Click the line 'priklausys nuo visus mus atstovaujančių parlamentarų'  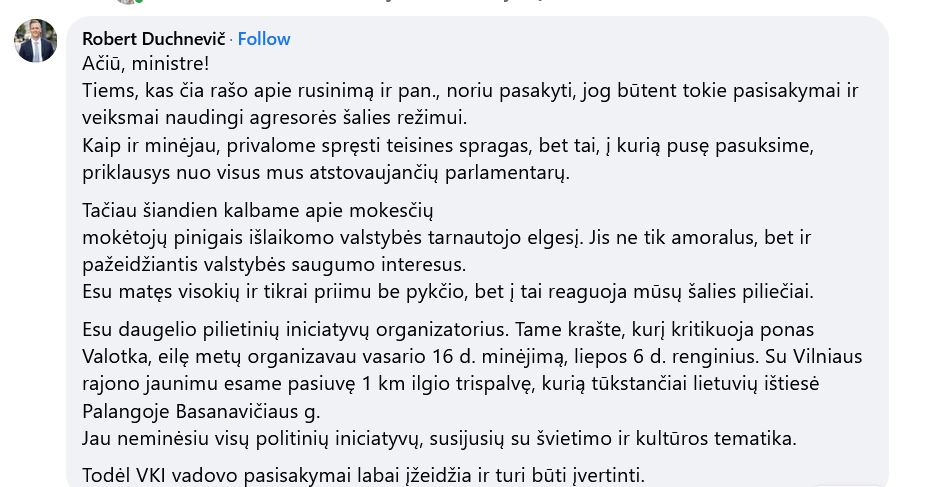[x=326, y=173]
